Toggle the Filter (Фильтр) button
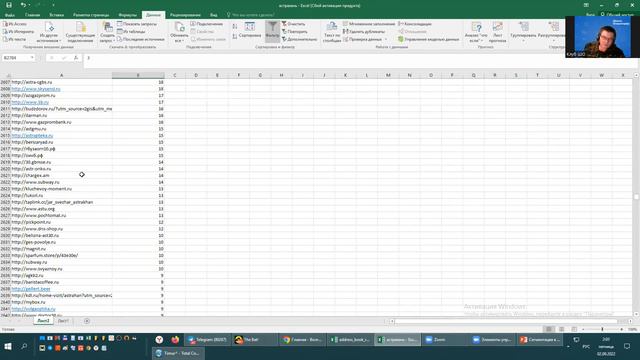640x360 pixels. (272, 32)
